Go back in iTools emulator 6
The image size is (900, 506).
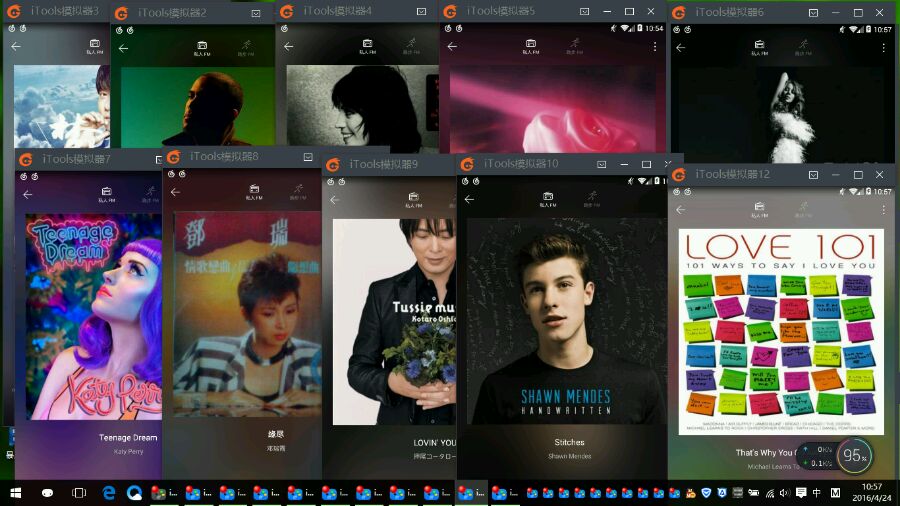click(x=681, y=48)
